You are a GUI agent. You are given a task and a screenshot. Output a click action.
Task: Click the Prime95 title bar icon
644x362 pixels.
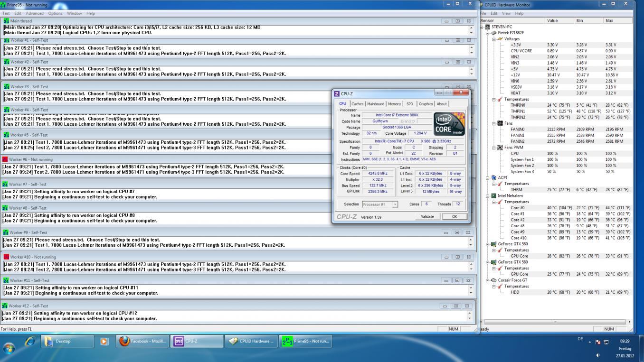click(3, 5)
